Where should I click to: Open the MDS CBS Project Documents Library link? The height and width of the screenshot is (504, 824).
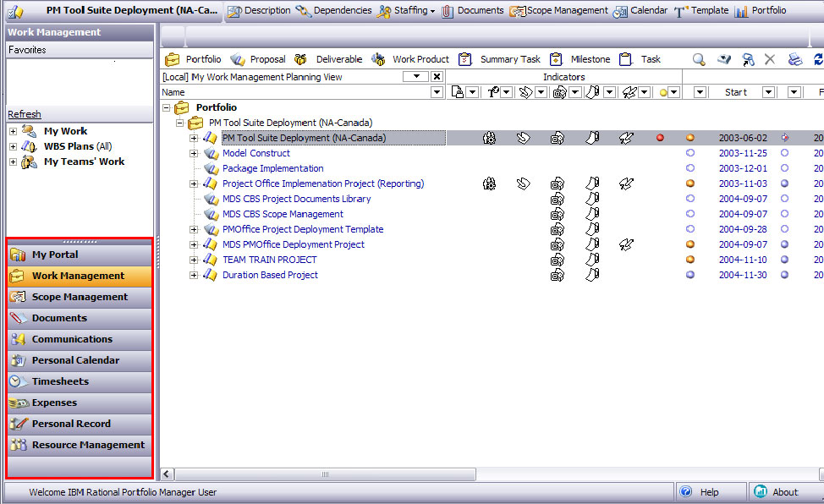tap(296, 200)
